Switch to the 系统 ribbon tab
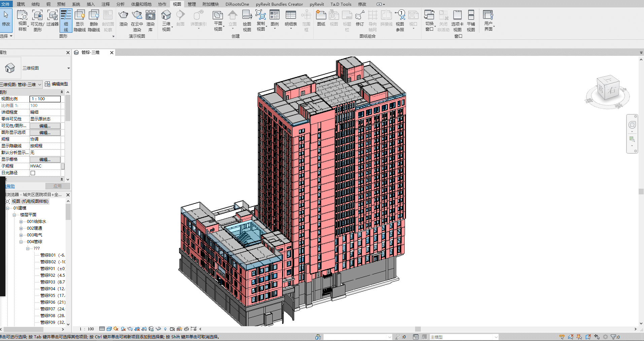 (x=76, y=4)
